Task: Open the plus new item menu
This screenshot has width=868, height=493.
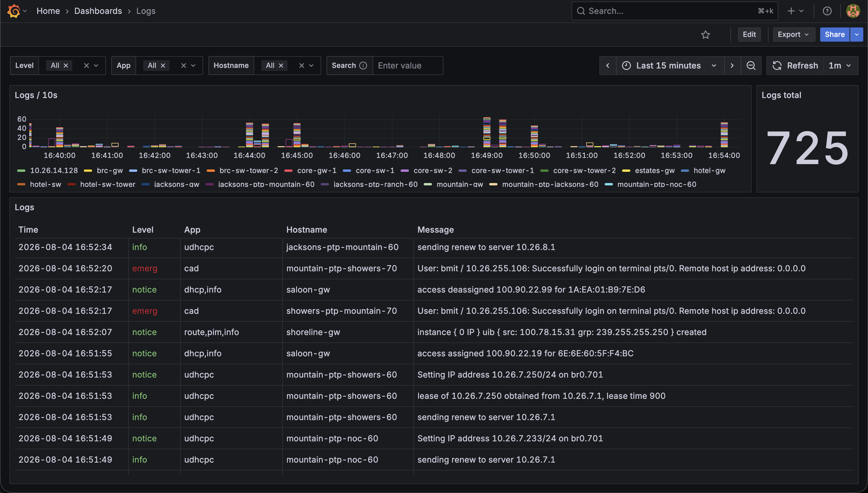Action: click(x=795, y=11)
